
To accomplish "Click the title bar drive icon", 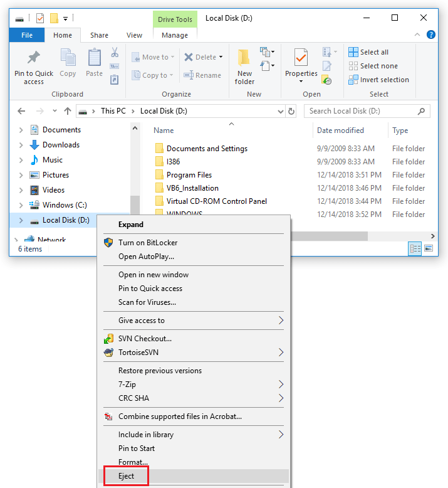I will (x=19, y=19).
